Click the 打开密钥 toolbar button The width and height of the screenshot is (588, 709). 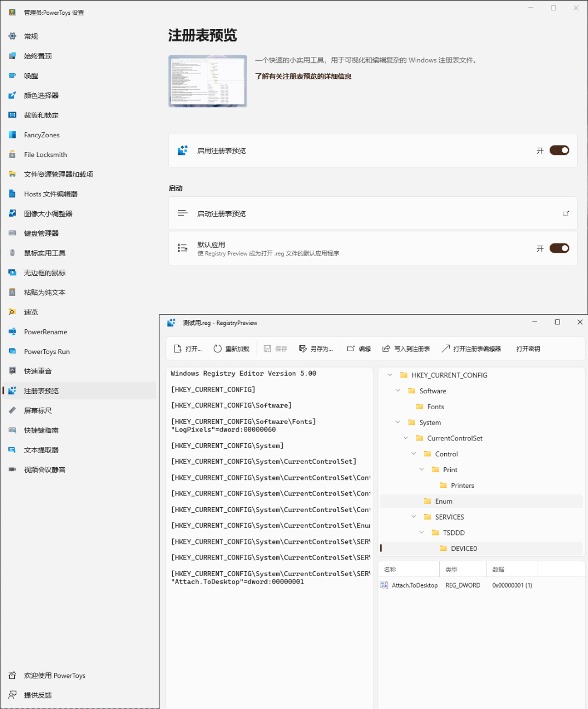528,348
